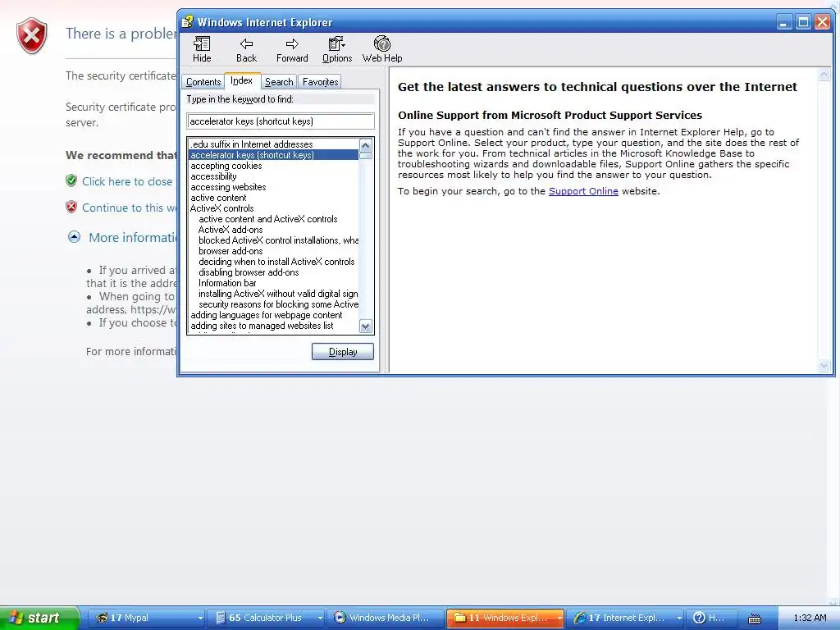Click the keyword to find input field

click(281, 121)
